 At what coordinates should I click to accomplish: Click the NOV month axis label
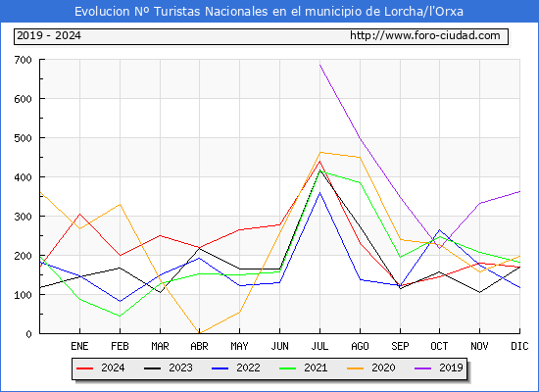[479, 346]
